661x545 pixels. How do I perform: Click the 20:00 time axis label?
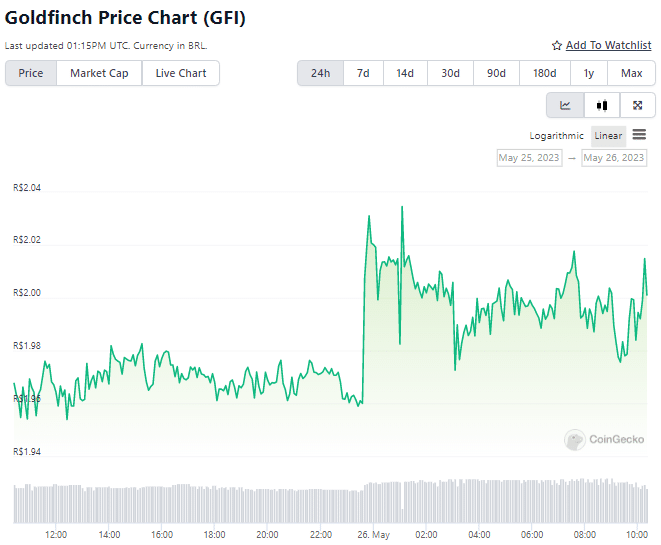(x=267, y=535)
